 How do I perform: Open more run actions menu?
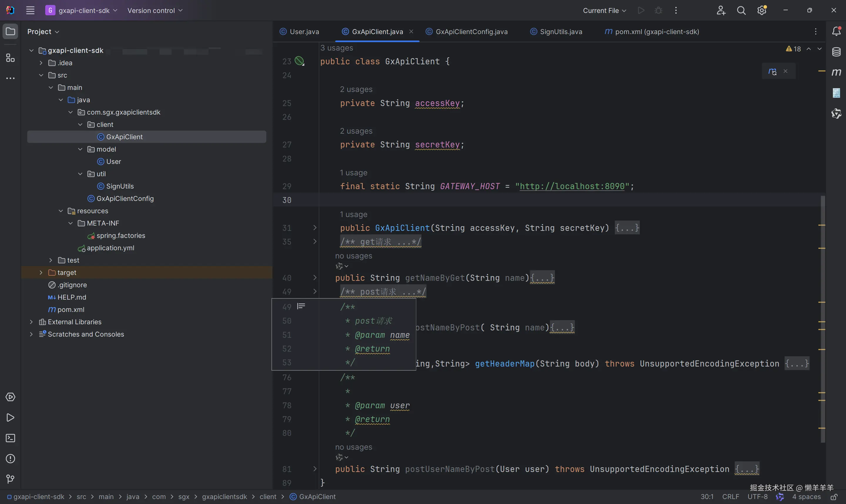676,10
